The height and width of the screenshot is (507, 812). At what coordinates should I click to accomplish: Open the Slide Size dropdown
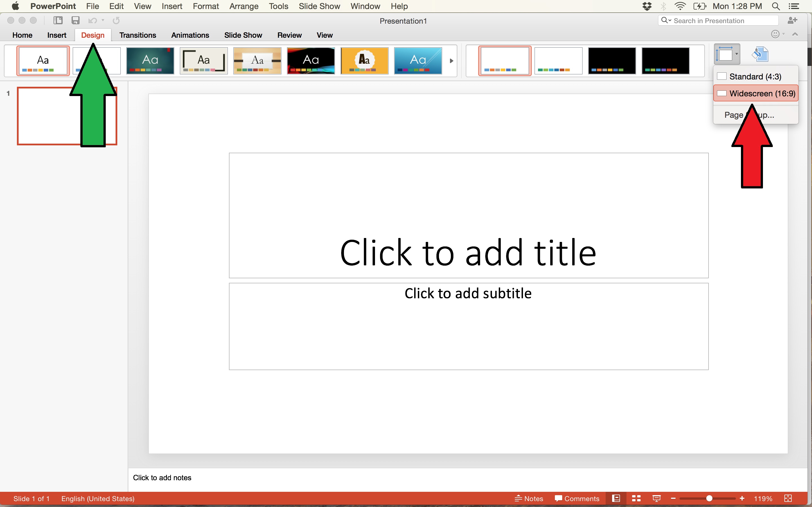click(x=727, y=54)
